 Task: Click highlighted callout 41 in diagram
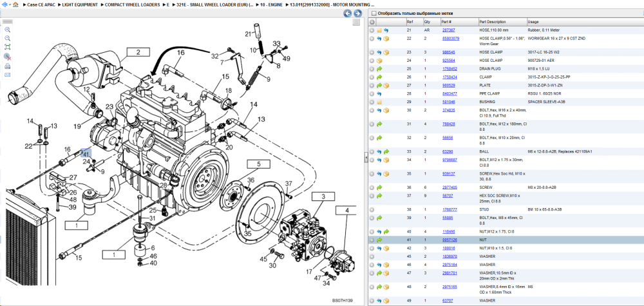coord(86,154)
